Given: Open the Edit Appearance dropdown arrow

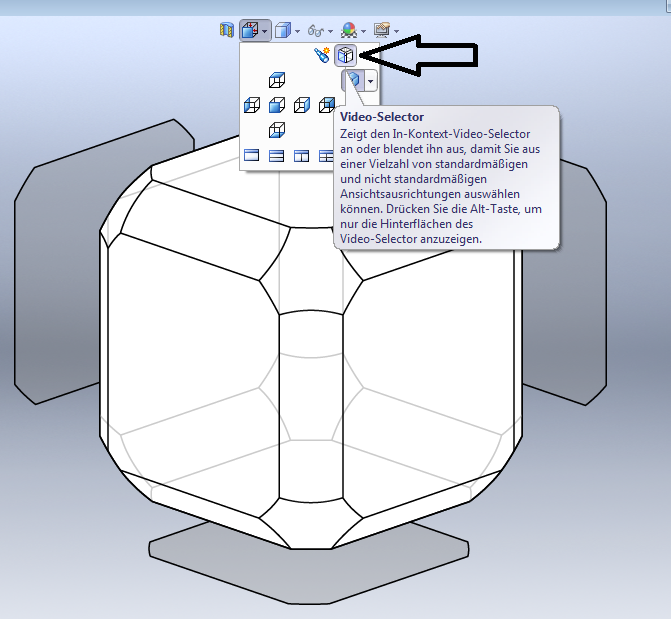Looking at the screenshot, I should point(363,31).
